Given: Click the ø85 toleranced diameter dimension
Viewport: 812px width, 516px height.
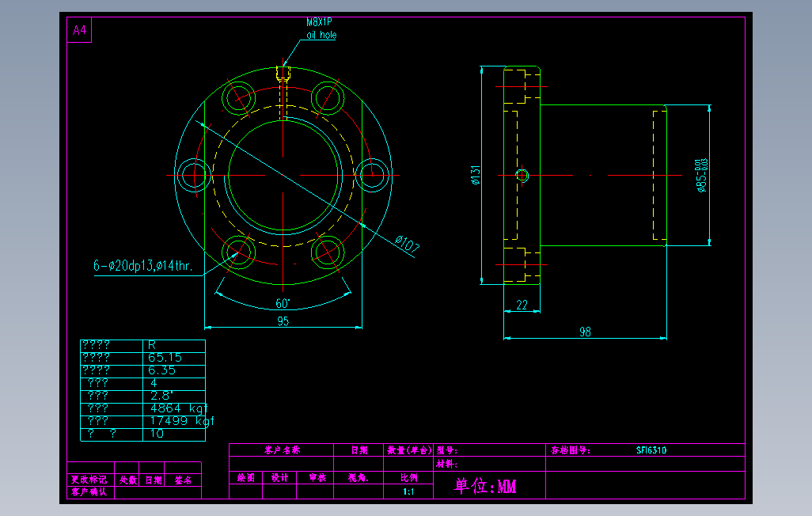Looking at the screenshot, I should coord(702,175).
